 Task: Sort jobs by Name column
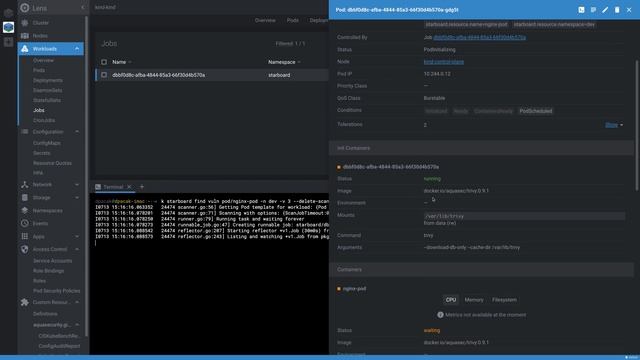pyautogui.click(x=119, y=62)
